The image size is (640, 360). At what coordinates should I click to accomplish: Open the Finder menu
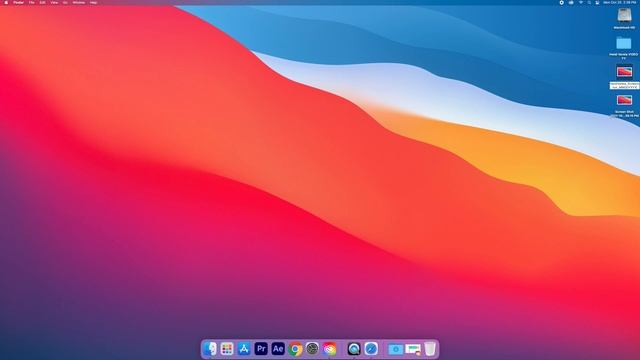(x=18, y=2)
